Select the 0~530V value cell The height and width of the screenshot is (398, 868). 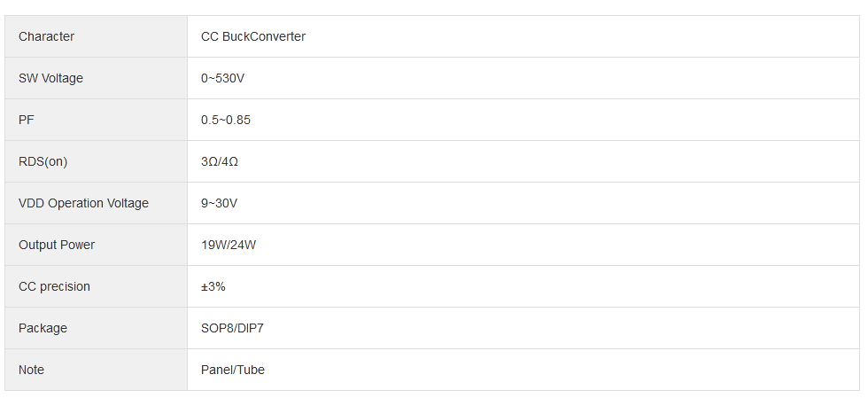222,78
